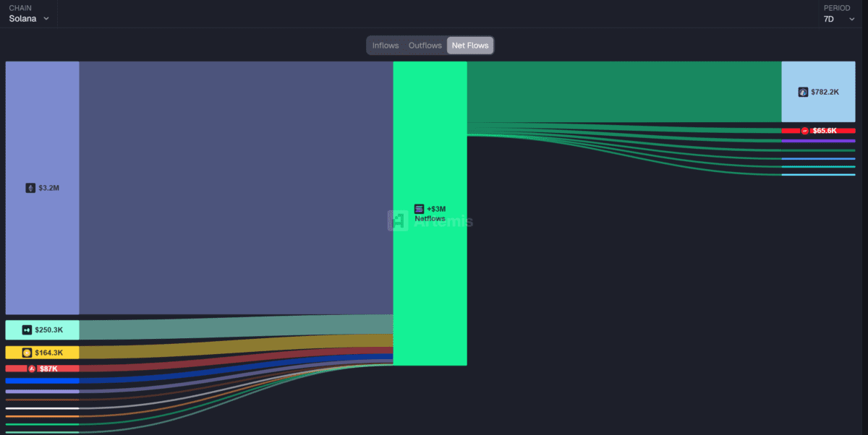
Task: Click the $3.2M value label
Action: pyautogui.click(x=49, y=188)
